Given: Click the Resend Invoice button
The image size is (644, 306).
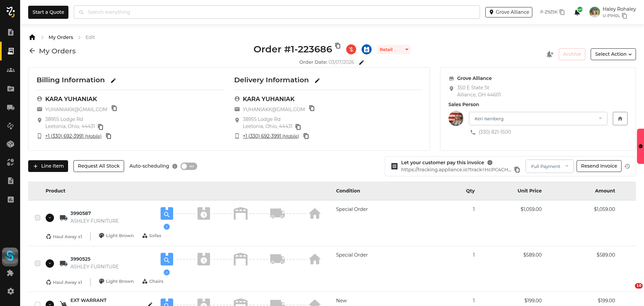Looking at the screenshot, I should (599, 166).
